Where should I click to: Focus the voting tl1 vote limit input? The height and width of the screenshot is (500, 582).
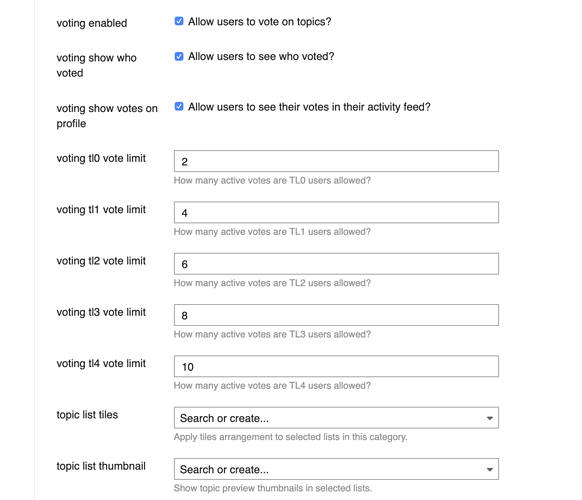tap(336, 212)
